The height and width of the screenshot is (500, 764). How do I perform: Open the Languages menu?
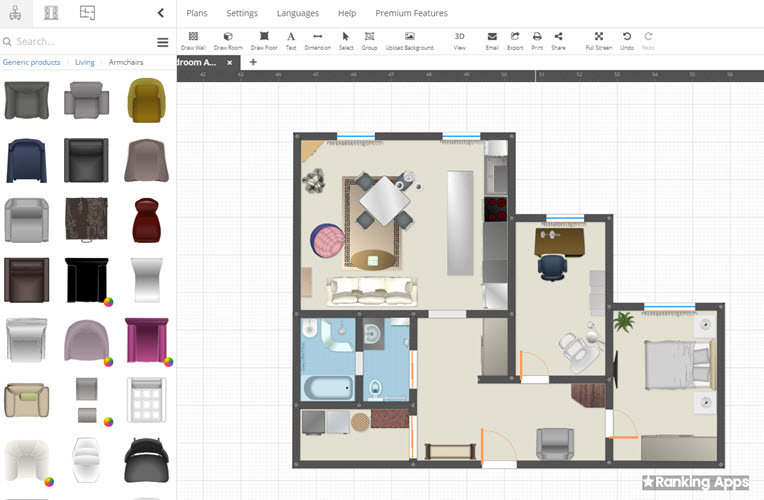[x=298, y=13]
